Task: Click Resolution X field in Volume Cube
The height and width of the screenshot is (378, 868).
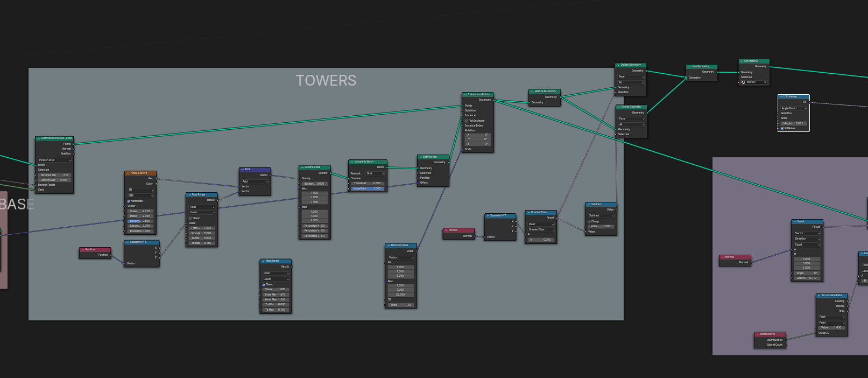Action: [x=315, y=226]
